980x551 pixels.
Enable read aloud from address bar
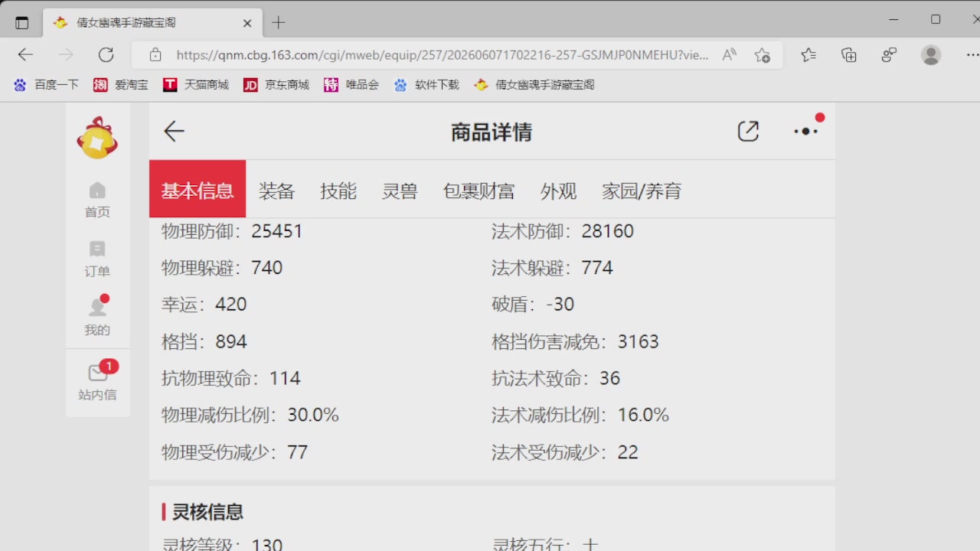pos(729,55)
